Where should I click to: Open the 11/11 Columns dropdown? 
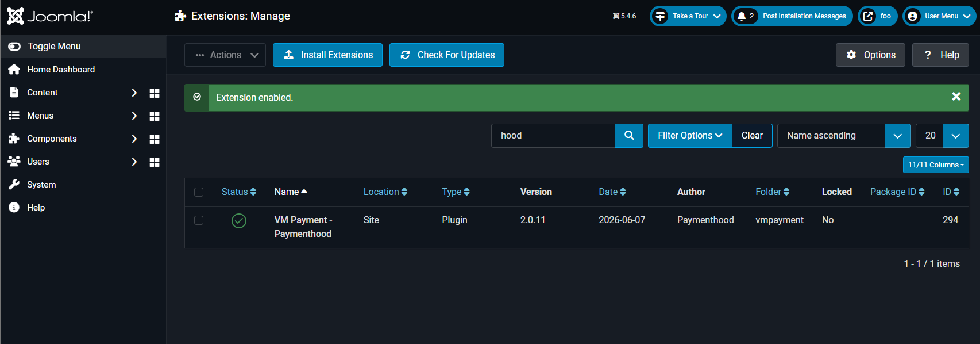(x=936, y=165)
